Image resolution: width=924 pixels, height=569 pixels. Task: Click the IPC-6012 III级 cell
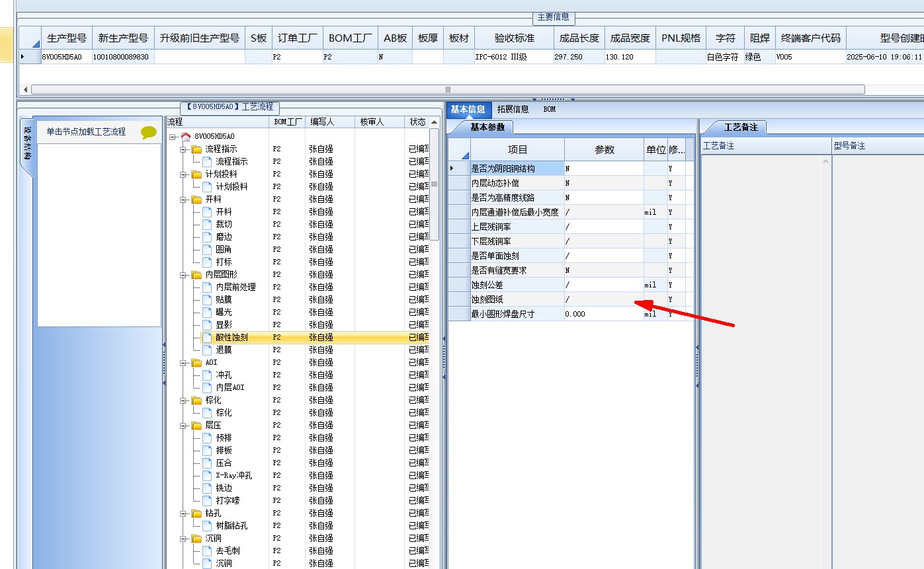pyautogui.click(x=514, y=57)
